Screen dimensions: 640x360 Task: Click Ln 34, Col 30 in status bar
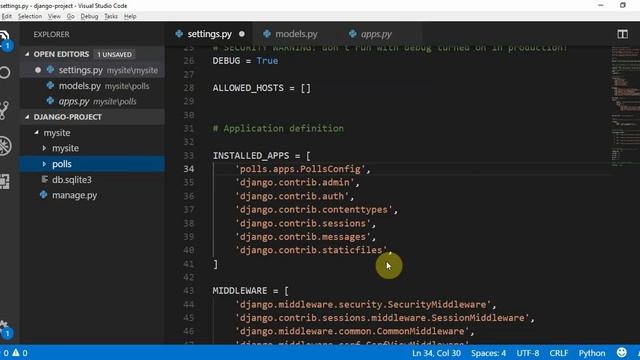[x=436, y=353]
